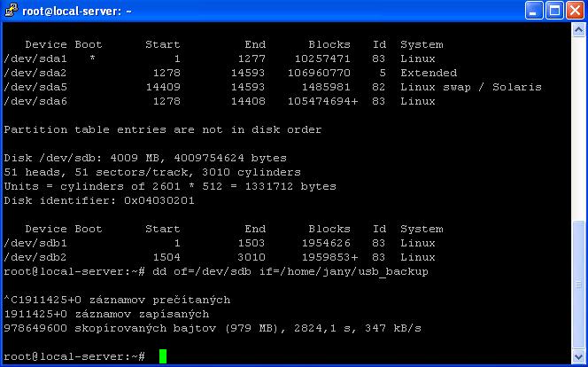Image resolution: width=588 pixels, height=367 pixels.
Task: Click the blocks value 1959853+
Action: point(329,257)
